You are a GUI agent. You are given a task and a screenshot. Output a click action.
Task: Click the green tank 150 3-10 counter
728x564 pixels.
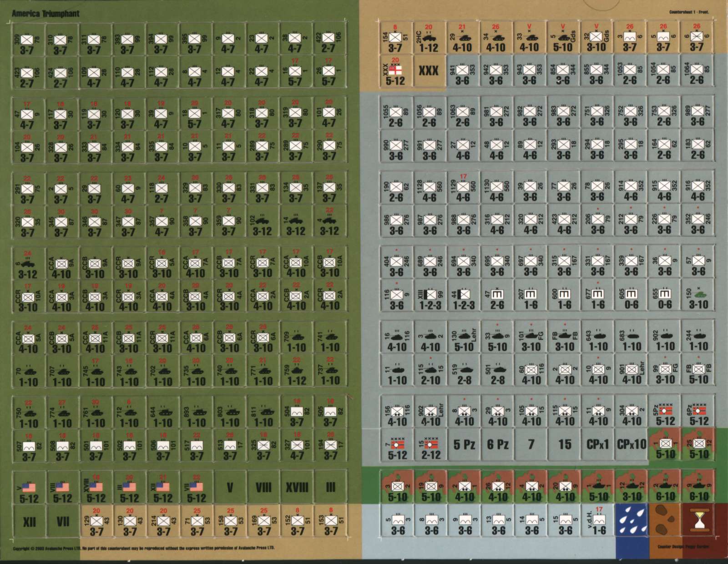pyautogui.click(x=698, y=296)
